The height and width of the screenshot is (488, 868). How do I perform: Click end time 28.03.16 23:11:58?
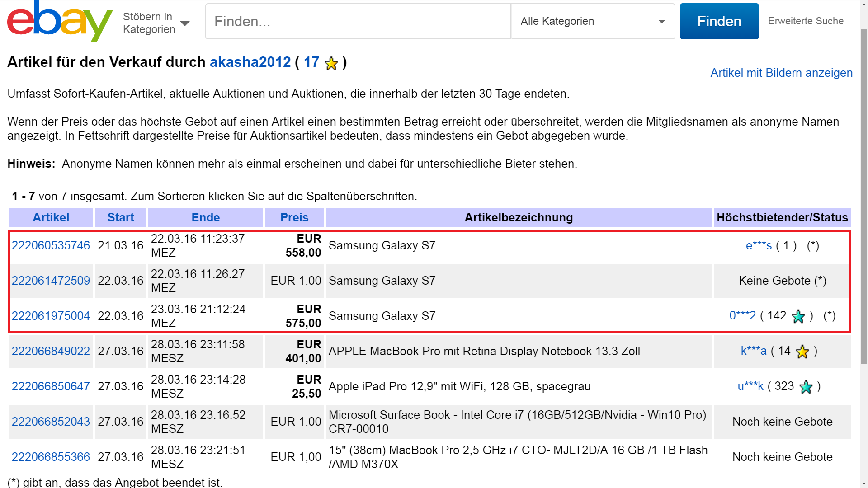198,351
